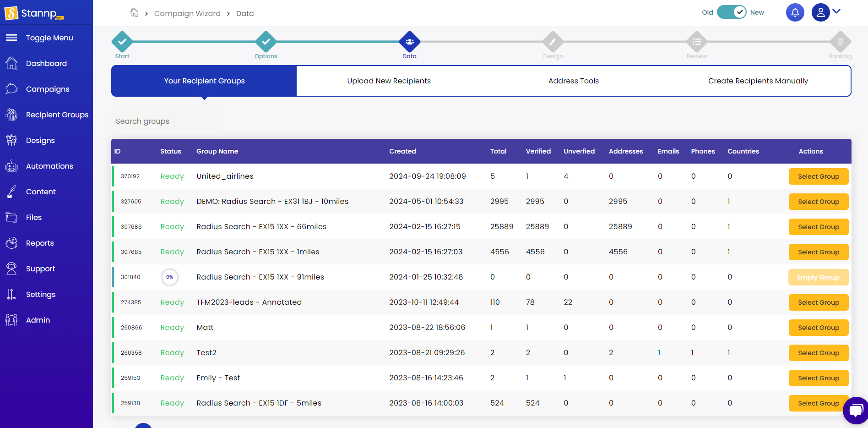Open Create Recipients Manually tab
The width and height of the screenshot is (868, 428).
click(x=758, y=81)
